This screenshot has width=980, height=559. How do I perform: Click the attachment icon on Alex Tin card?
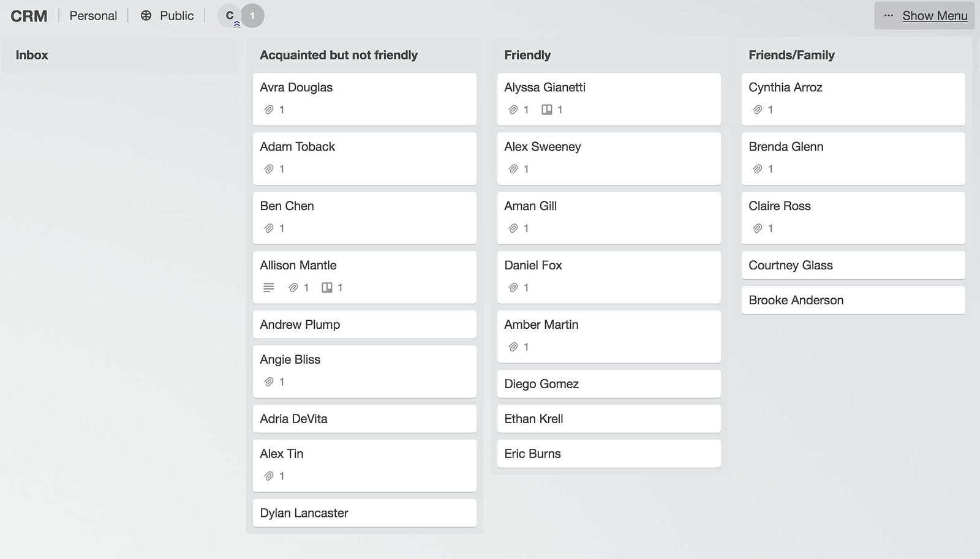tap(269, 476)
